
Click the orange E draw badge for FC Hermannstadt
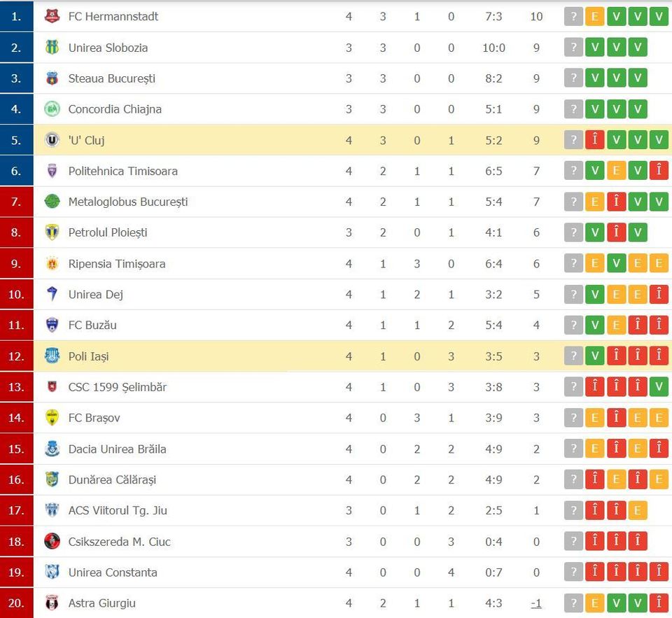[595, 17]
